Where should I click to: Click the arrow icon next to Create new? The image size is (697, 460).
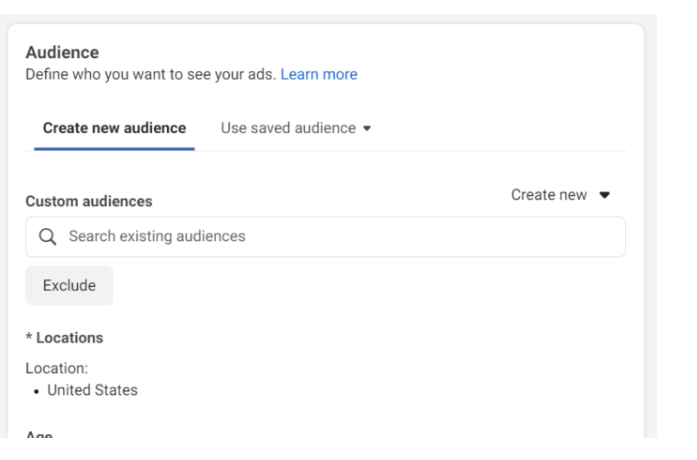coord(604,195)
